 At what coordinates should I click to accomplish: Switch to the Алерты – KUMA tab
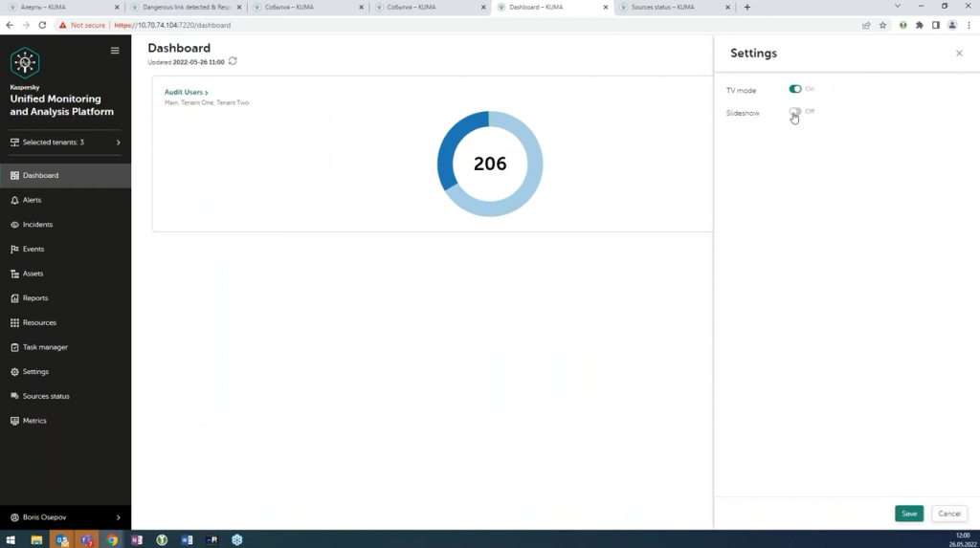pyautogui.click(x=62, y=7)
